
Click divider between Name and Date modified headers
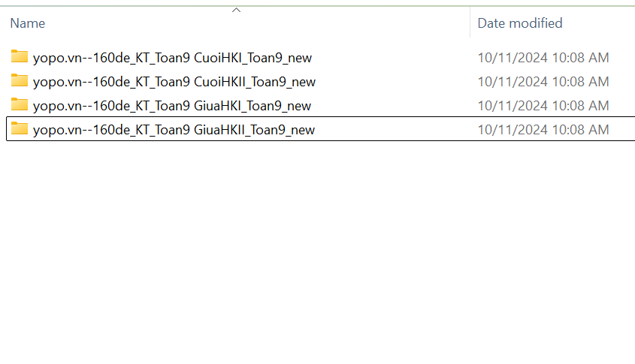click(470, 23)
